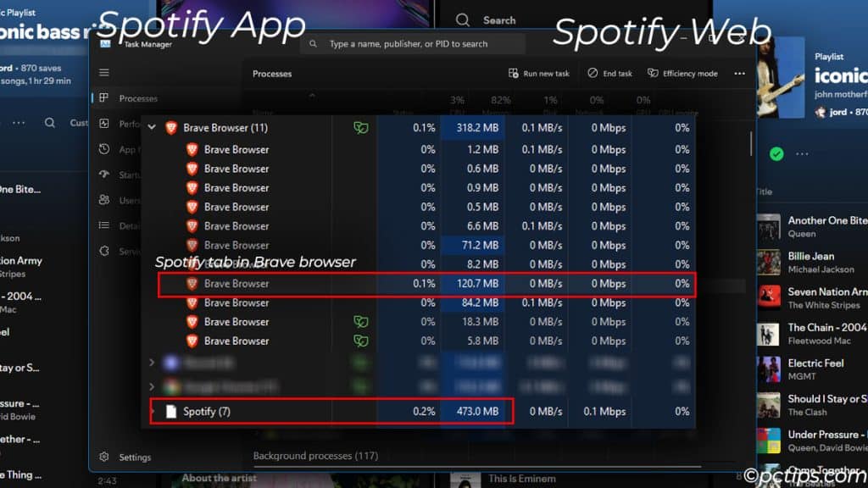Open Task Manager Settings gear
The width and height of the screenshot is (868, 488).
[104, 457]
